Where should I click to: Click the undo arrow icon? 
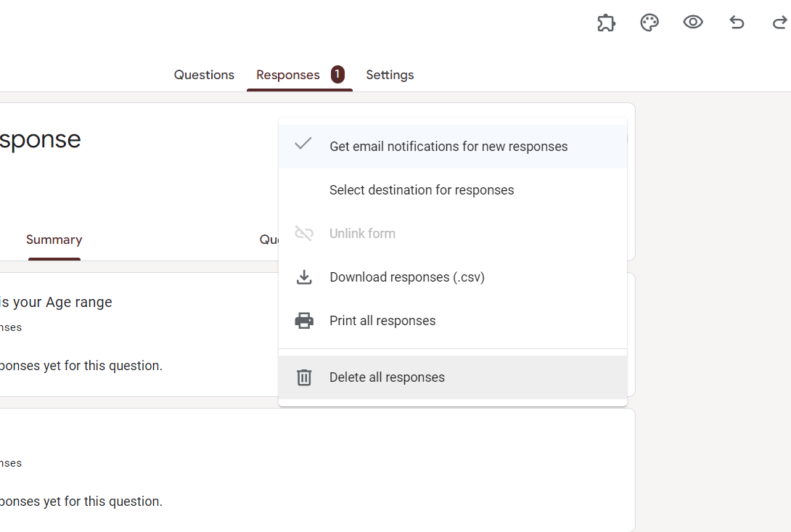[737, 22]
